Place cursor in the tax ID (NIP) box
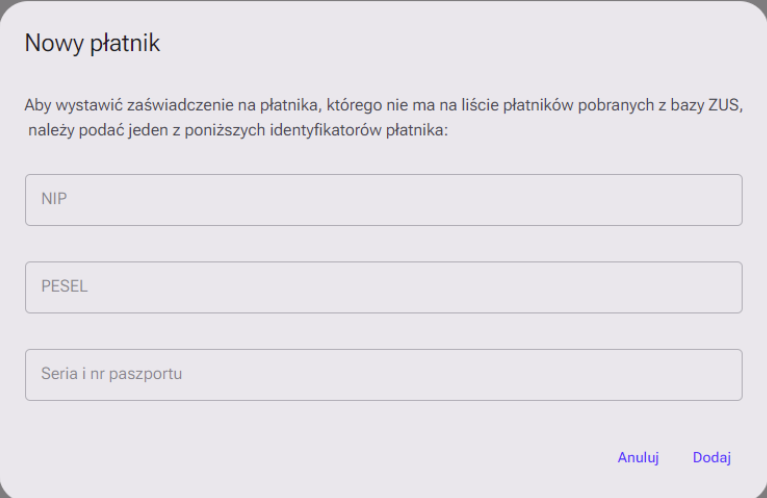This screenshot has height=498, width=767. 383,200
